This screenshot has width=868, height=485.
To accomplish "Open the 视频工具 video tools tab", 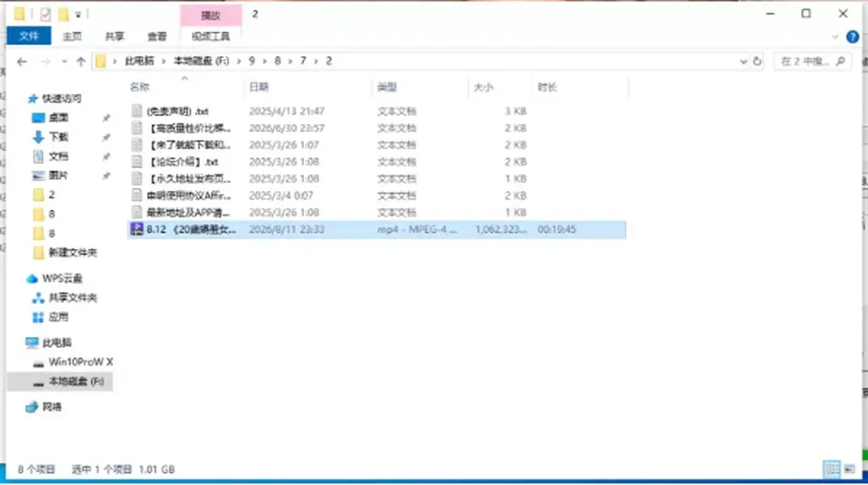I will click(x=211, y=36).
